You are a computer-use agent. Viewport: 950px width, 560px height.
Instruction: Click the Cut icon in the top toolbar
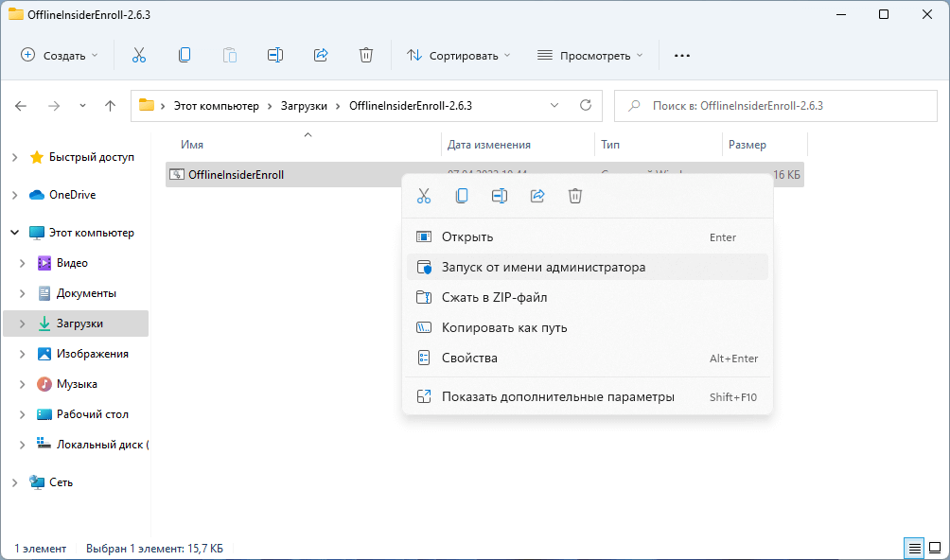[x=139, y=55]
